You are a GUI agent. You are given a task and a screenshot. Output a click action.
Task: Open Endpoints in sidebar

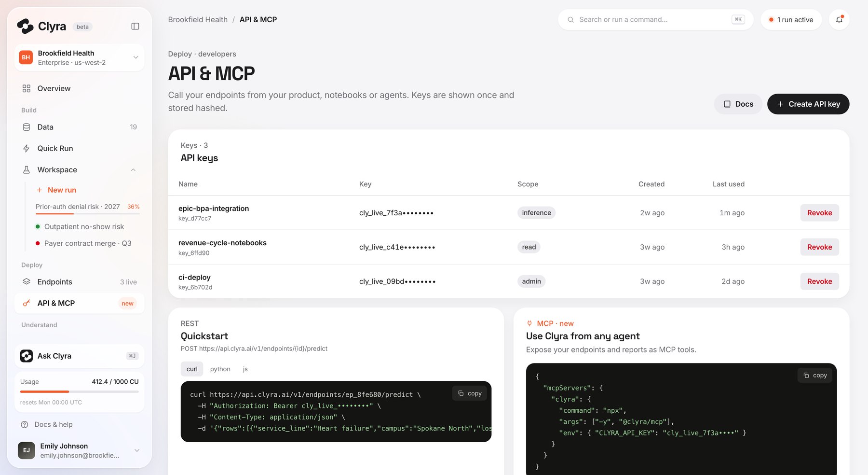79,282
